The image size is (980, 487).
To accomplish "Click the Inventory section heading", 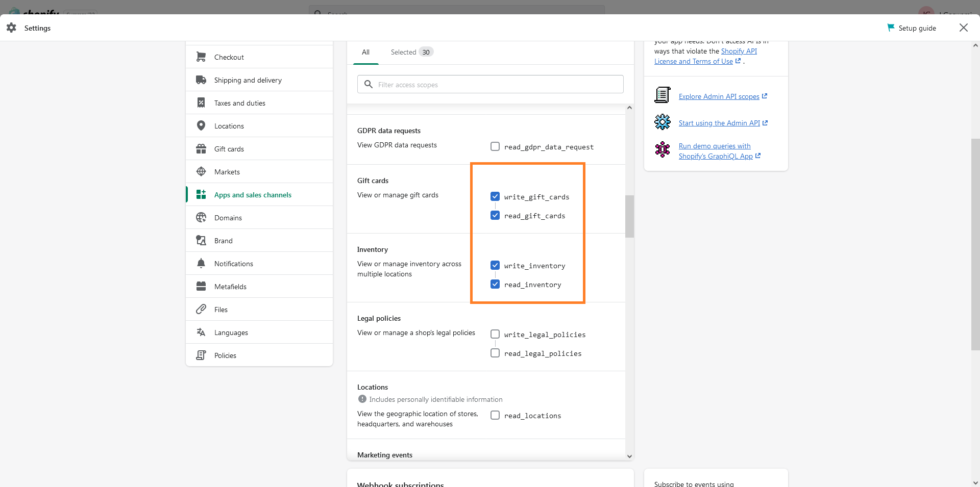I will click(x=373, y=249).
